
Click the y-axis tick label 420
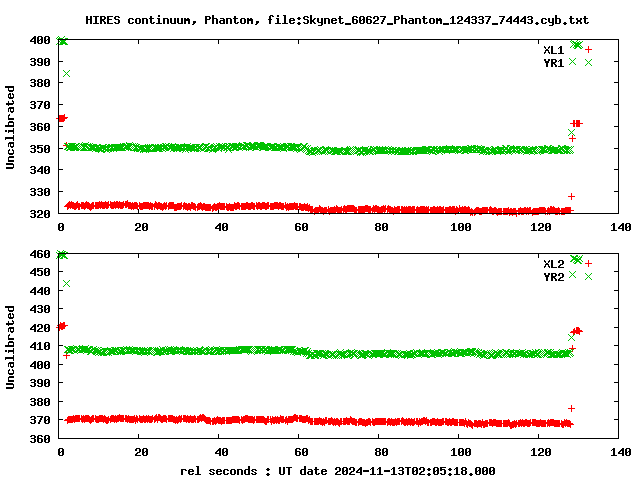coord(40,328)
